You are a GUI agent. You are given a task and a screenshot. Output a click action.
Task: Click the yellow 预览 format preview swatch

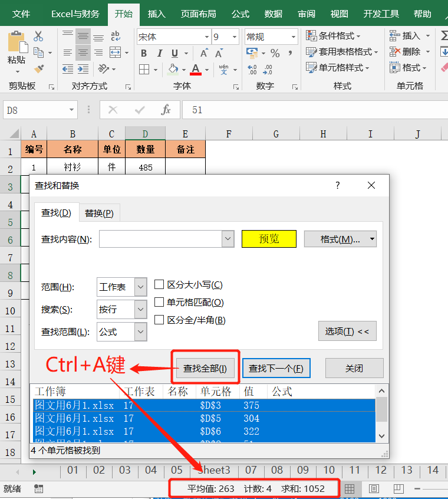269,239
